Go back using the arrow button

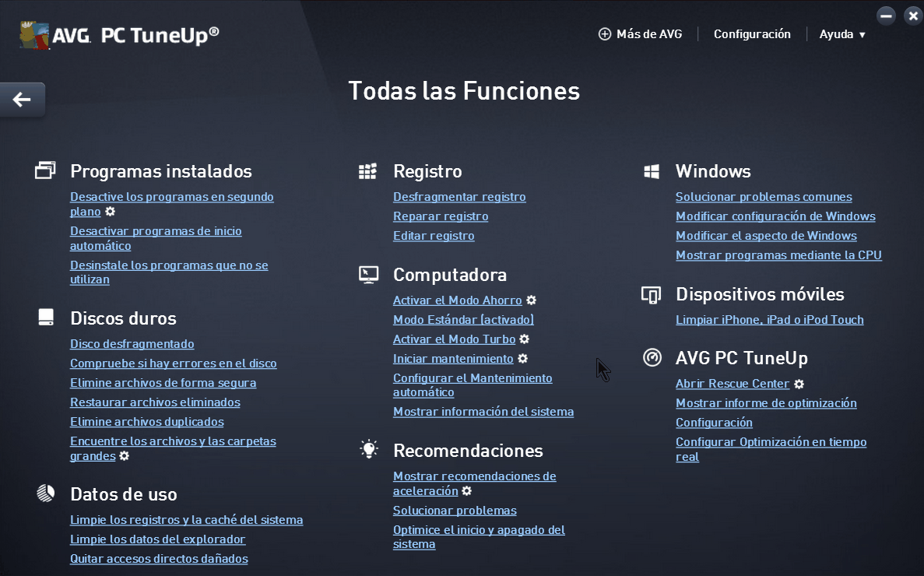(x=22, y=100)
